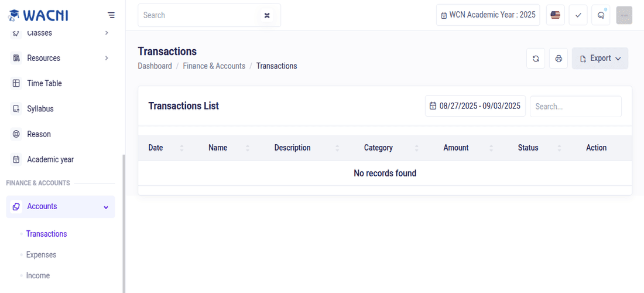Collapse the Accounts menu section
This screenshot has height=293, width=644.
pyautogui.click(x=106, y=207)
